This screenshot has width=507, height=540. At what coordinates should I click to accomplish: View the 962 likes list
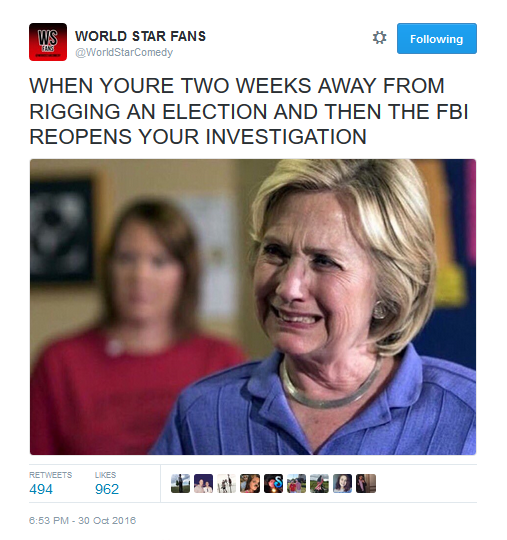click(x=107, y=489)
